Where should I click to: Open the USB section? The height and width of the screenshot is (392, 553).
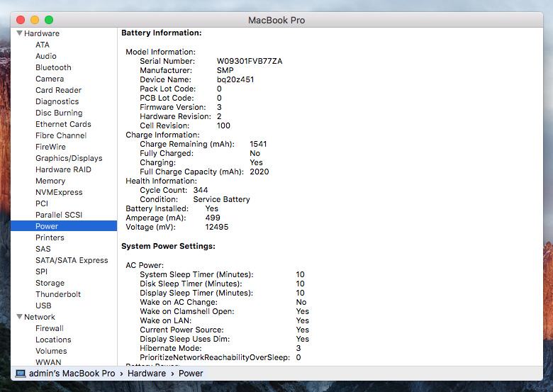coord(43,306)
